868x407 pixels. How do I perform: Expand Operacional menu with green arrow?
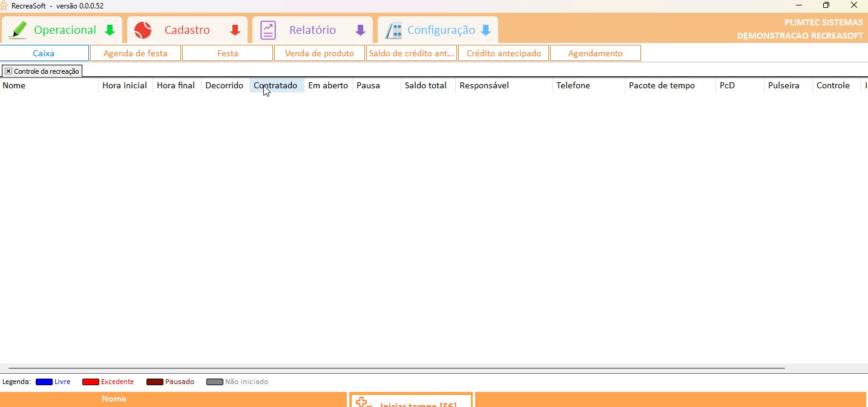coord(110,30)
